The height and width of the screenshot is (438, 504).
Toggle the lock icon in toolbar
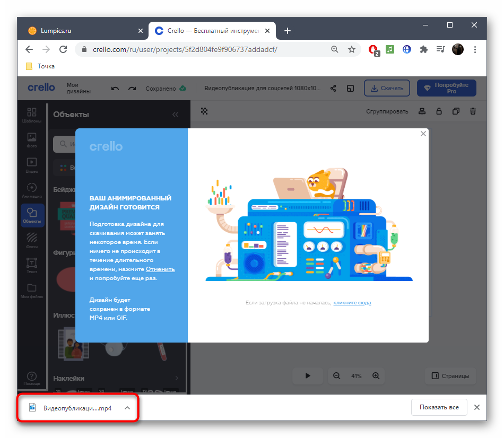(439, 111)
